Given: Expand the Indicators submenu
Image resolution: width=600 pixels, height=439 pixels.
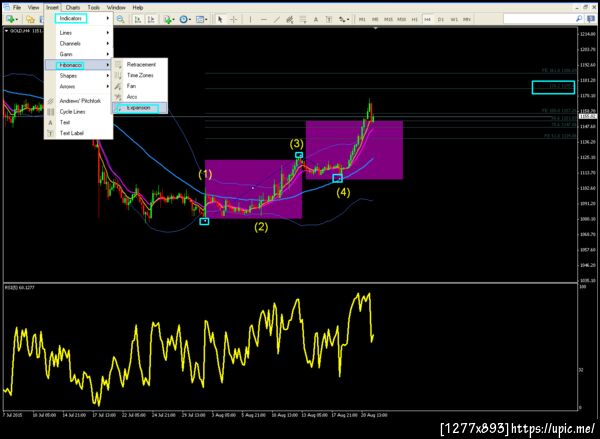Looking at the screenshot, I should [78, 18].
